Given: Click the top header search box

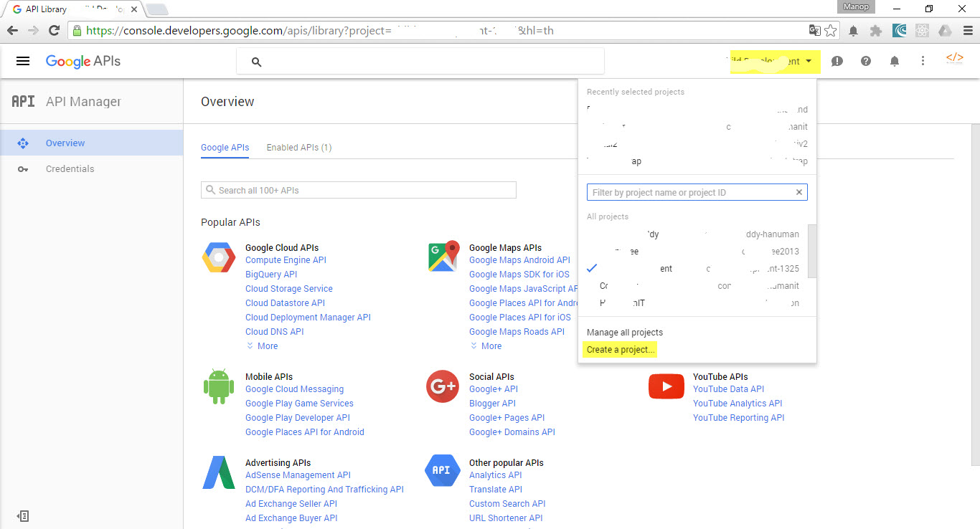Looking at the screenshot, I should (420, 62).
